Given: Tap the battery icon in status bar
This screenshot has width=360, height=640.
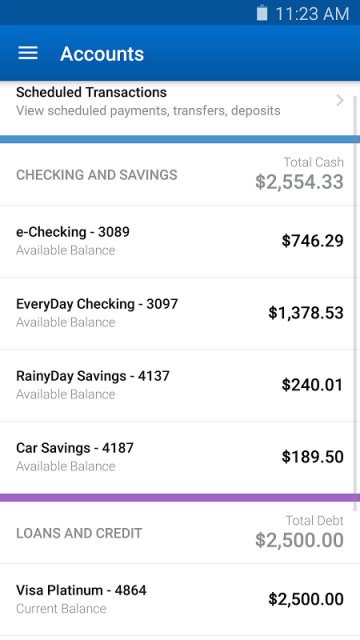Looking at the screenshot, I should (262, 13).
